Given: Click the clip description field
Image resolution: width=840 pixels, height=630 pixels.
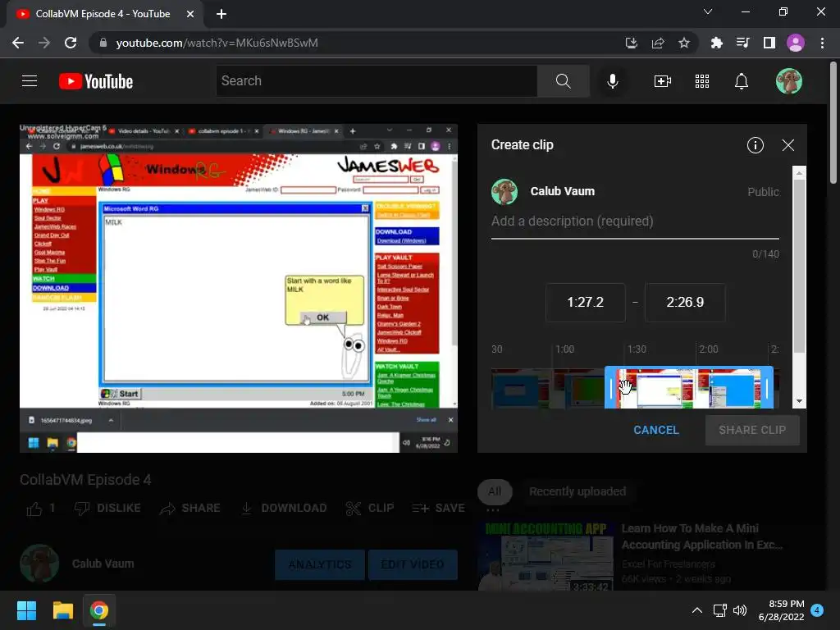Looking at the screenshot, I should pyautogui.click(x=635, y=221).
